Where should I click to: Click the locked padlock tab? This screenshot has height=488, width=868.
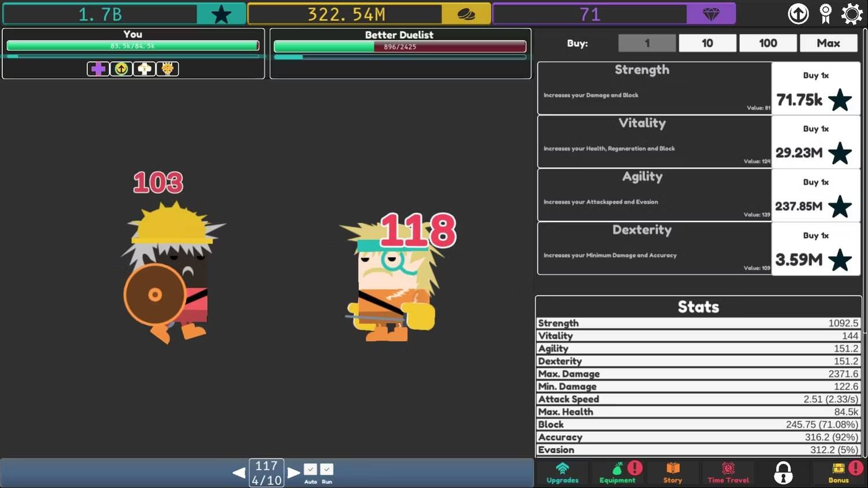coord(783,472)
